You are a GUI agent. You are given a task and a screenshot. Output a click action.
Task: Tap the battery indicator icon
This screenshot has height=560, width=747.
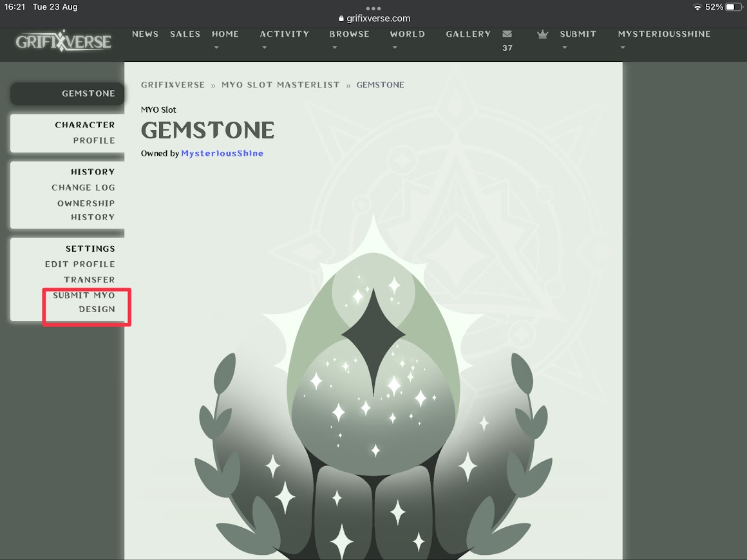[733, 7]
